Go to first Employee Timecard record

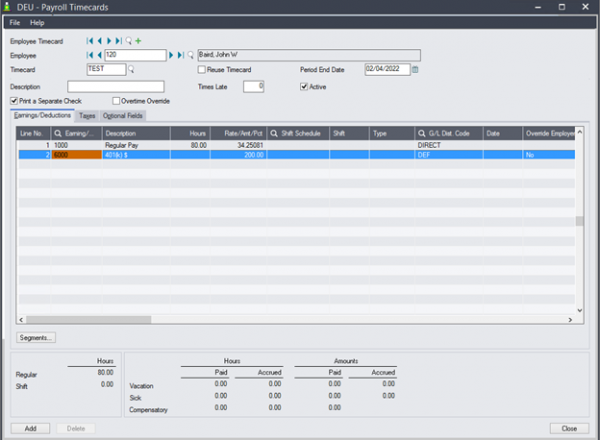coord(90,41)
